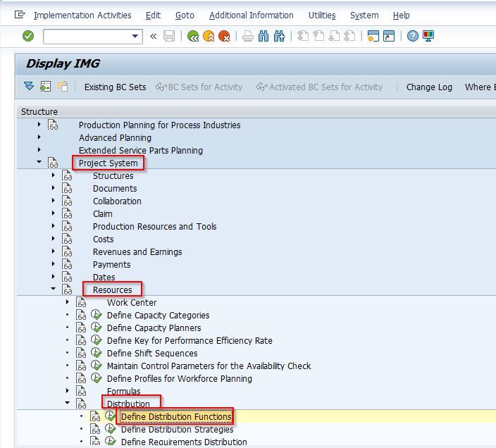Collapse the Project System node
Screen dimensions: 496x448
39,162
